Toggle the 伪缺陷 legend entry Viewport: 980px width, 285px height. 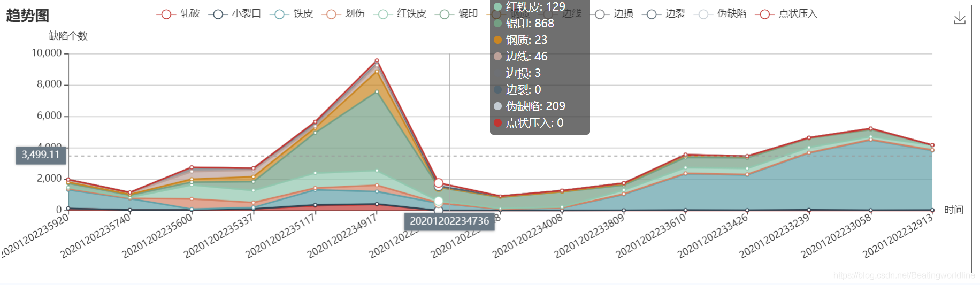point(720,14)
